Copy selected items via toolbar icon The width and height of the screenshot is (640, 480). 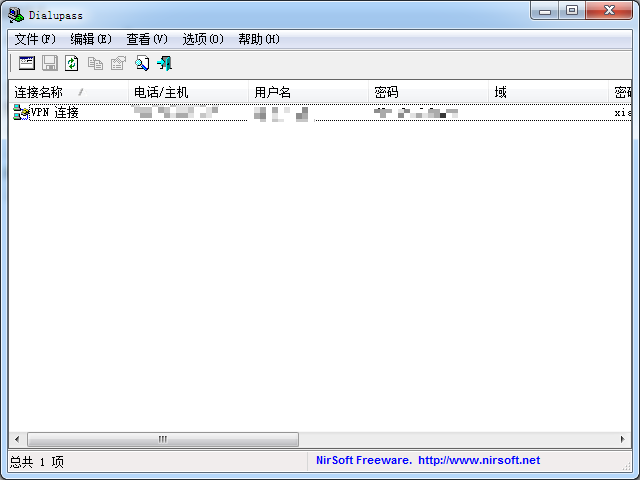(x=96, y=63)
